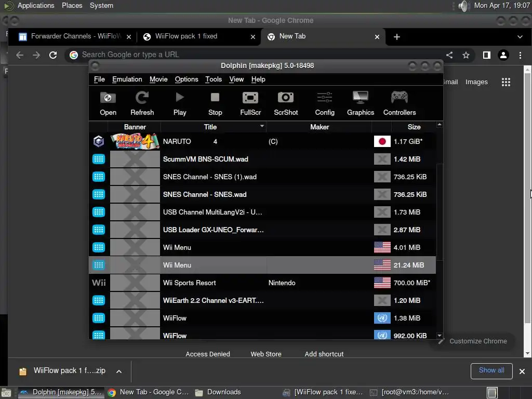532x399 pixels.
Task: Toggle Chrome side panel icon
Action: [486, 55]
